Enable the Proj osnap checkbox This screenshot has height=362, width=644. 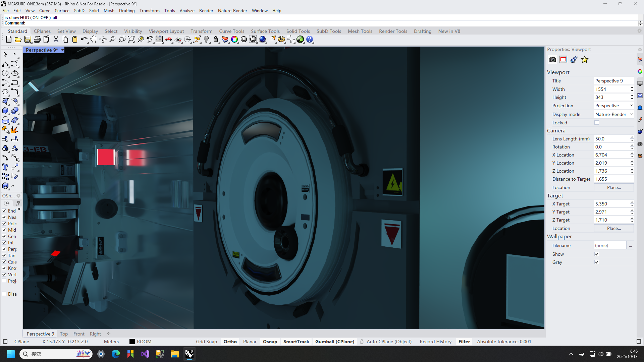(4, 281)
